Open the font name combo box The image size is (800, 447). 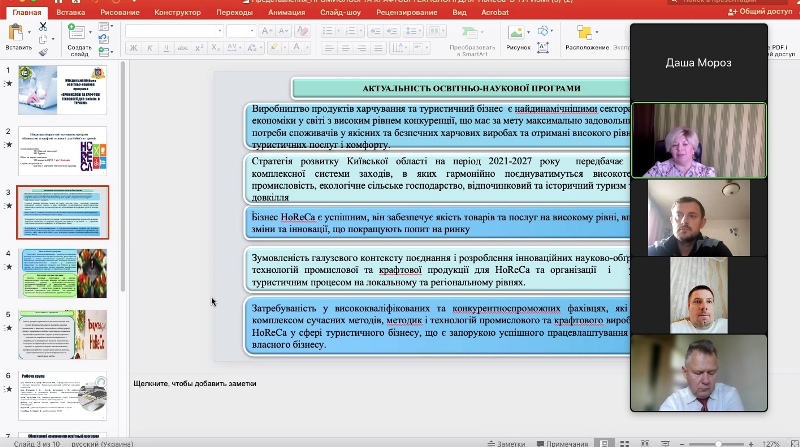click(170, 31)
